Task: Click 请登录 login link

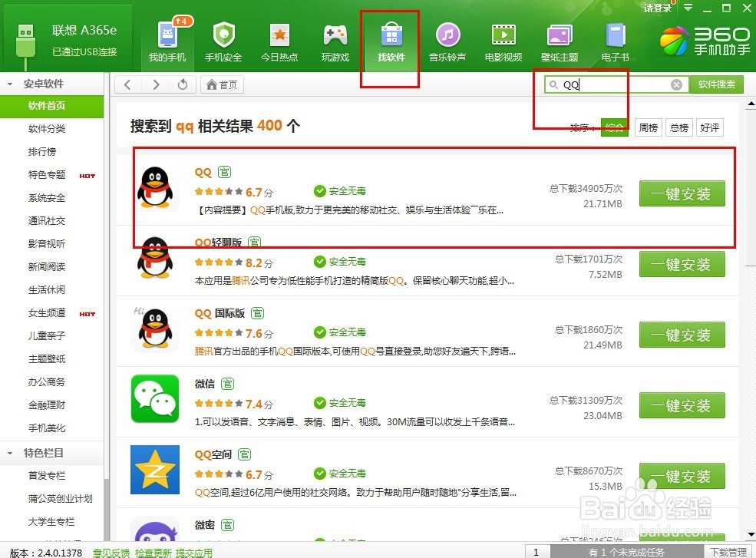Action: click(658, 8)
